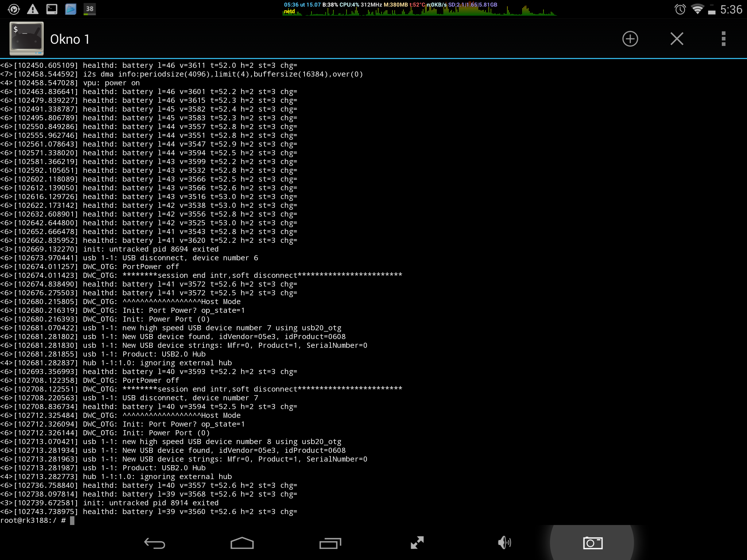This screenshot has width=747, height=560.
Task: Open a new terminal window with plus icon
Action: tap(630, 39)
